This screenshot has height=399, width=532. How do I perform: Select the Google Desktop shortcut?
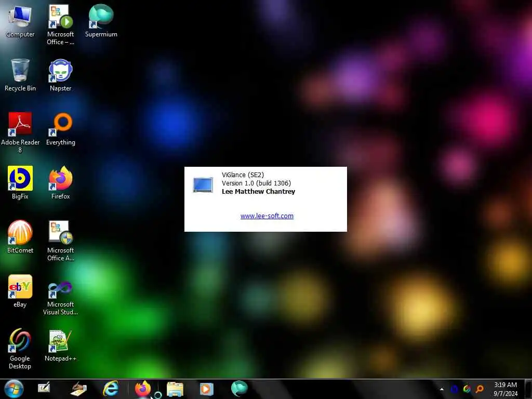20,349
